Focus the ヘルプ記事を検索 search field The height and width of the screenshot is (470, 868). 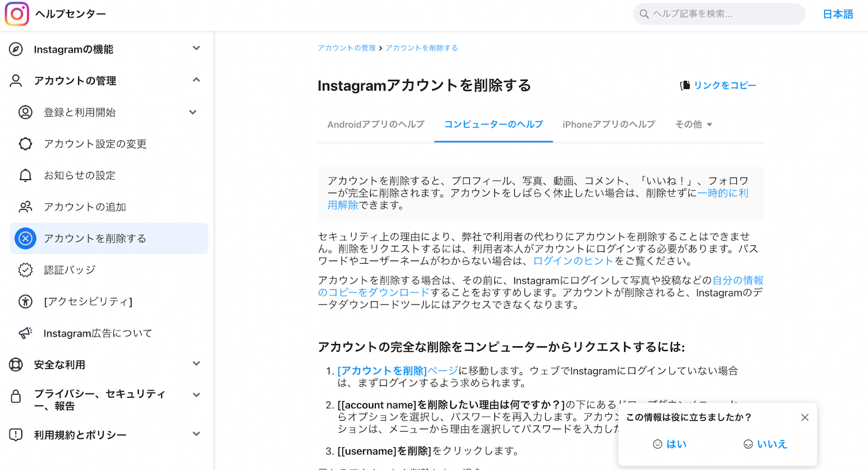[719, 14]
